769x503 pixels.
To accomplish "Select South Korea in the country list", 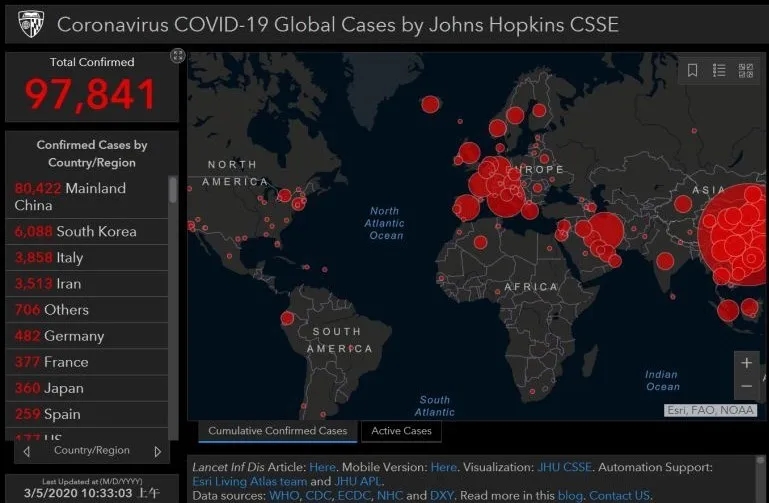I will pos(75,231).
